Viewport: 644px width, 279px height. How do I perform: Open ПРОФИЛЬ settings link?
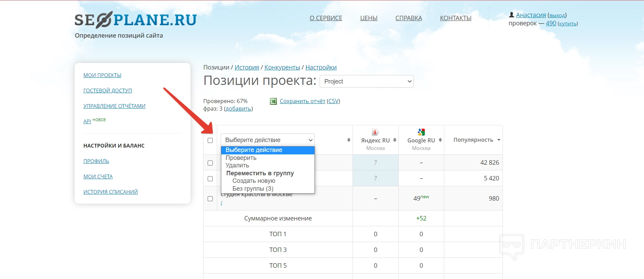coord(96,161)
